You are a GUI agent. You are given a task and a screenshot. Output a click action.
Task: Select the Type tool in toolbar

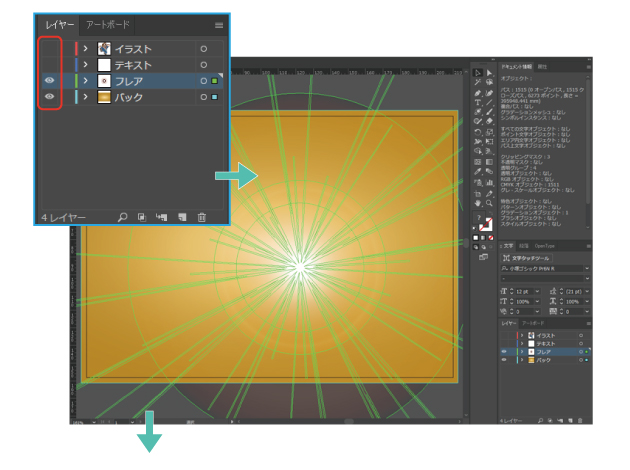[x=477, y=102]
